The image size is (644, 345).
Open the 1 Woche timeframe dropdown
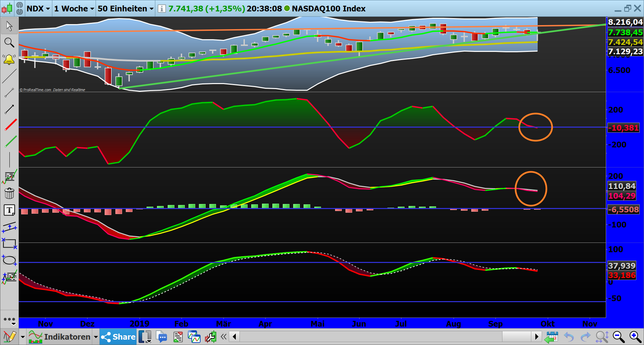click(73, 9)
